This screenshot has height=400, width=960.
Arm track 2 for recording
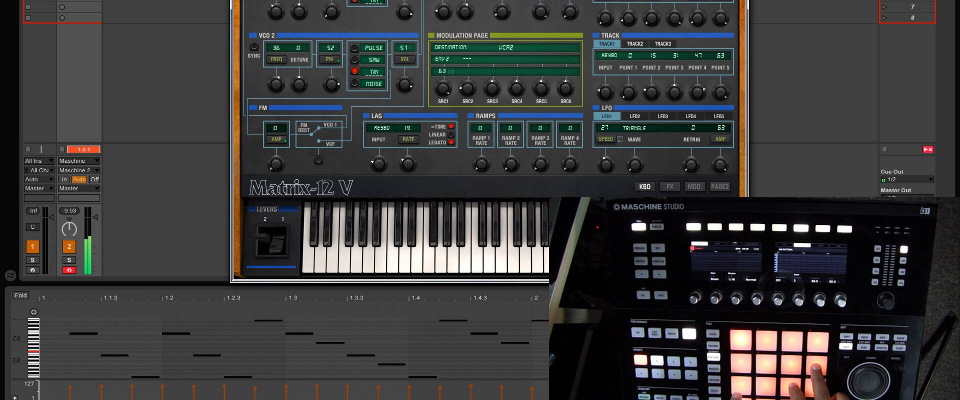tap(69, 270)
